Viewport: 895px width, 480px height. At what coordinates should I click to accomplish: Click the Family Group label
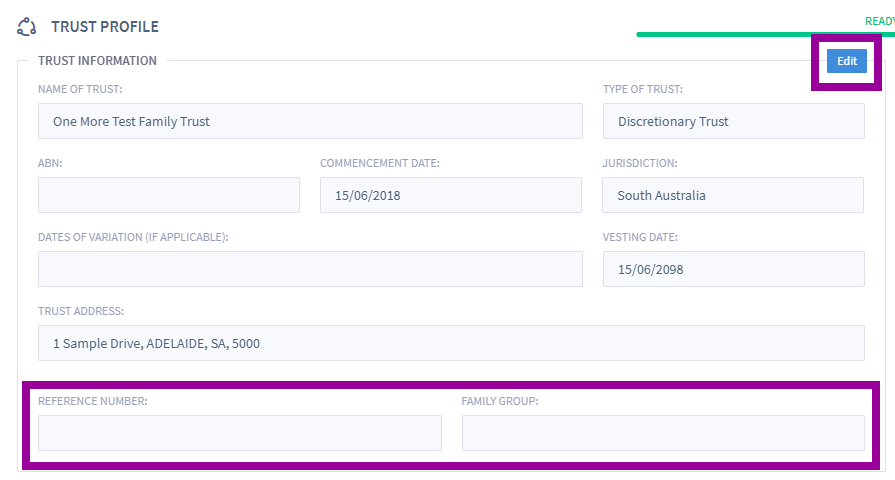click(499, 401)
